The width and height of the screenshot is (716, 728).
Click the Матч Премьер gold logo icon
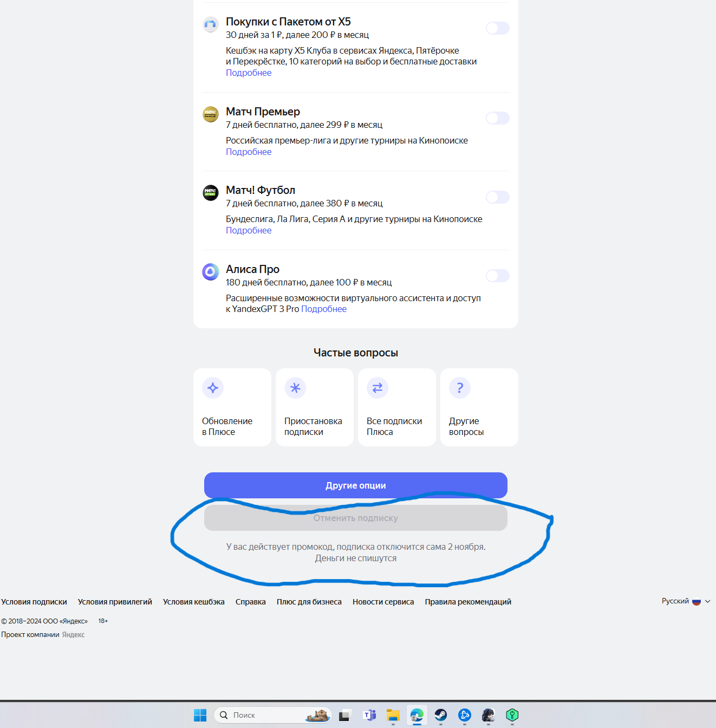[x=211, y=114]
